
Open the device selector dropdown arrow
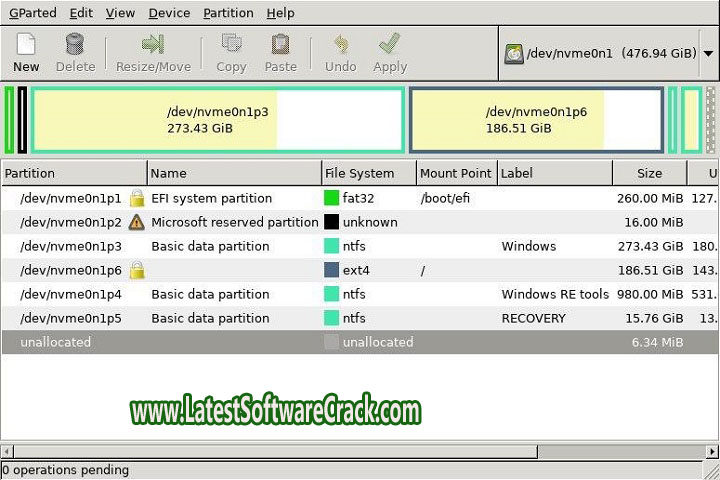pyautogui.click(x=709, y=54)
